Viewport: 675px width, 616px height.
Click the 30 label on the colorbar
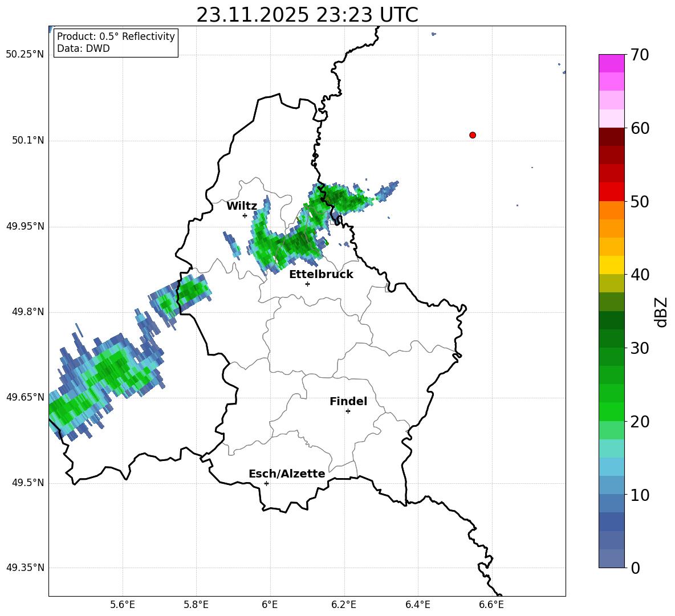click(x=639, y=348)
